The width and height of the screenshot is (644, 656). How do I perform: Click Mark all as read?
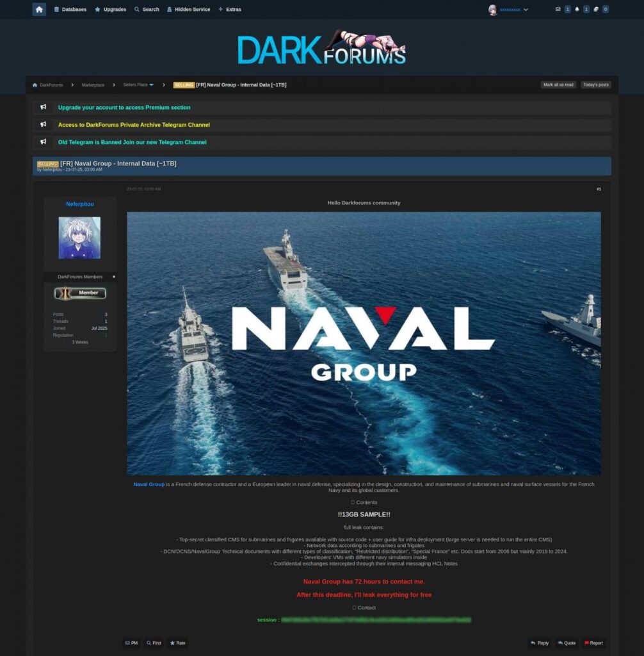(x=558, y=84)
